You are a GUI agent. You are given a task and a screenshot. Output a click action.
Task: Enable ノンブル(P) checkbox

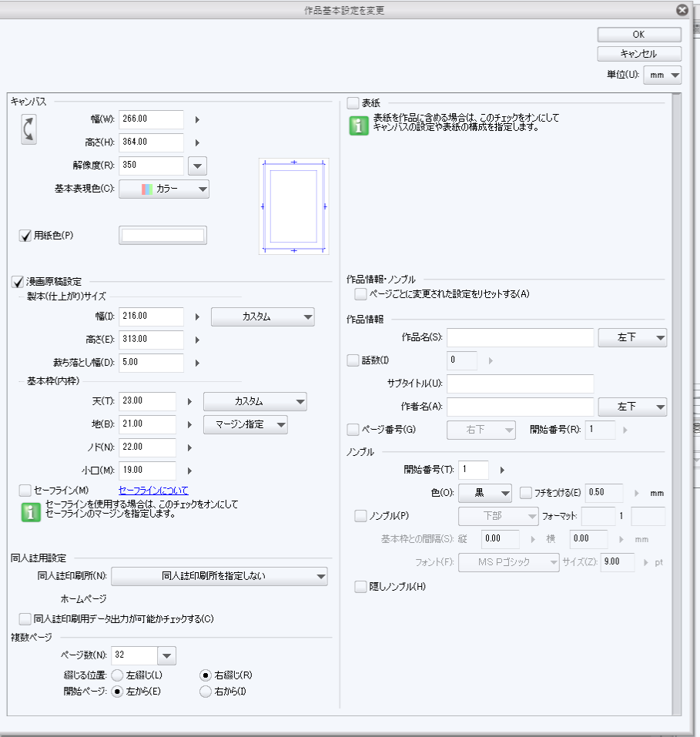[x=360, y=516]
